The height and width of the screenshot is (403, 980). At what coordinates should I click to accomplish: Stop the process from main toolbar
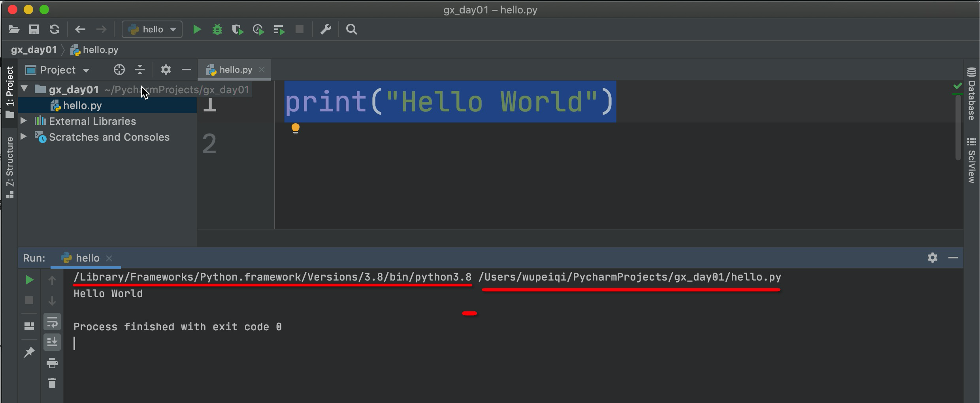pos(300,29)
